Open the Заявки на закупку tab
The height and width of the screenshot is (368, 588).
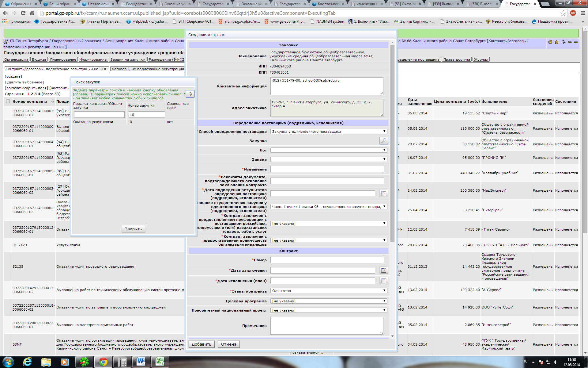click(127, 59)
